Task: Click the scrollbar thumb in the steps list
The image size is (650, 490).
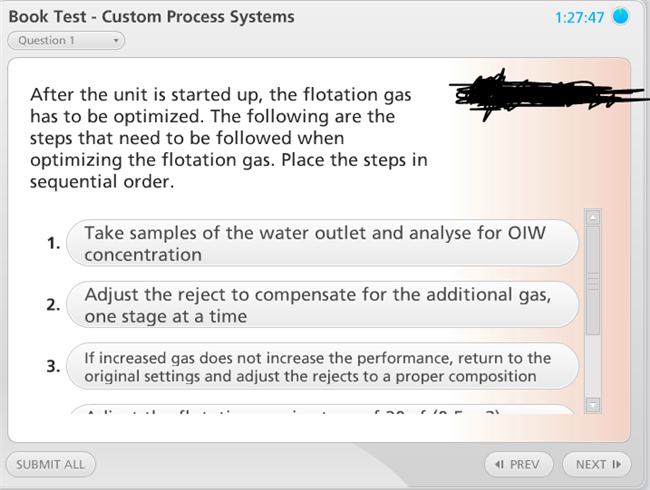Action: click(592, 279)
